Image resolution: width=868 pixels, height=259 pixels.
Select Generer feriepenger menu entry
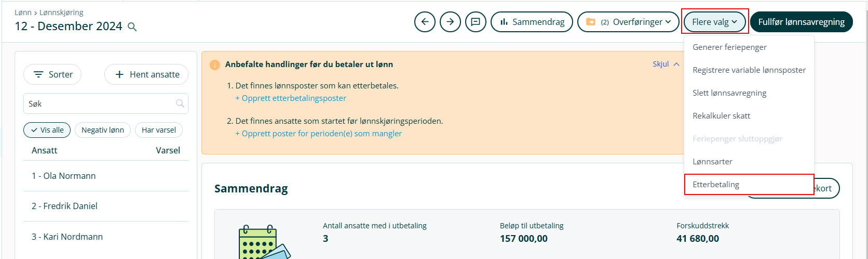(x=729, y=47)
